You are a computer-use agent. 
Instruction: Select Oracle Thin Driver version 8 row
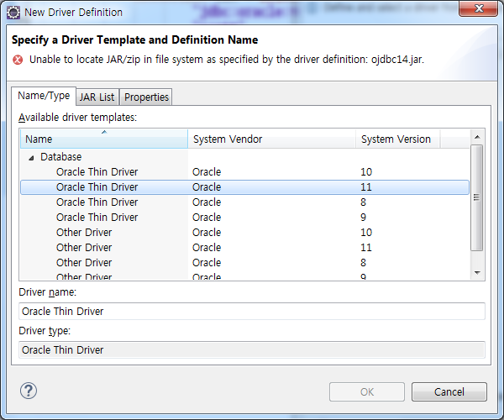(x=244, y=202)
